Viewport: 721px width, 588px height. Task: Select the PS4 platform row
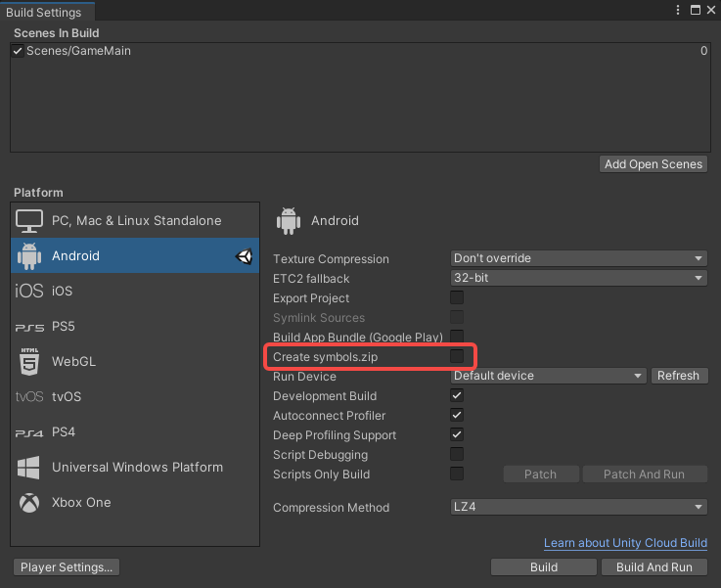tap(135, 432)
